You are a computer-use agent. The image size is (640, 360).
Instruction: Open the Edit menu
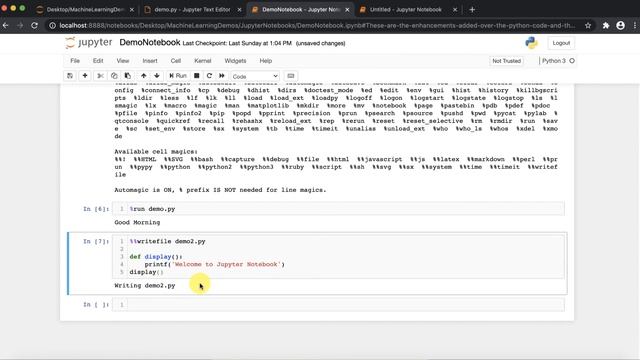[98, 61]
